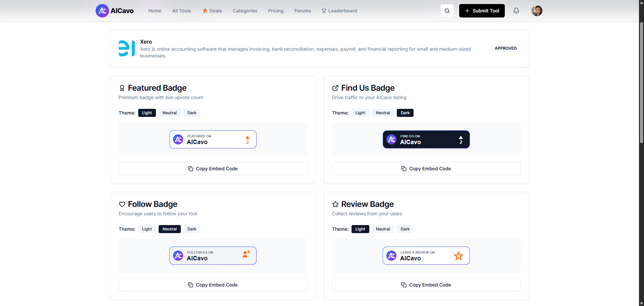Click the Find Us Badge external-link icon
The width and height of the screenshot is (644, 306).
pos(335,88)
